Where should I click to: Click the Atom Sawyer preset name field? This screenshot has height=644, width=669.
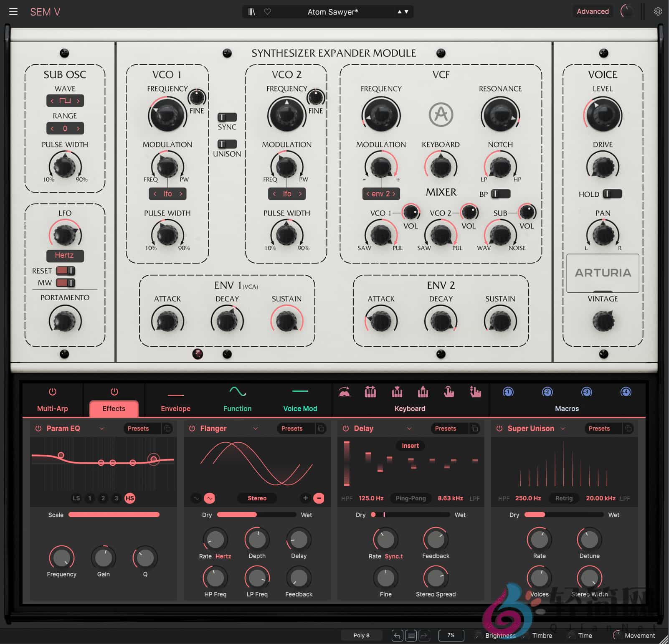333,12
